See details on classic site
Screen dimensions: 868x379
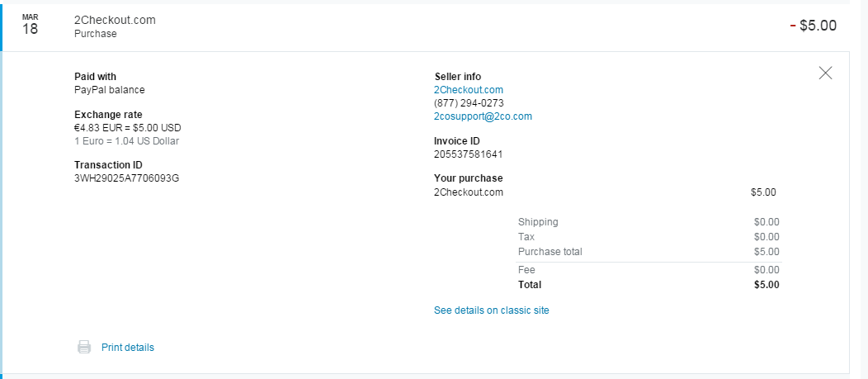click(491, 310)
